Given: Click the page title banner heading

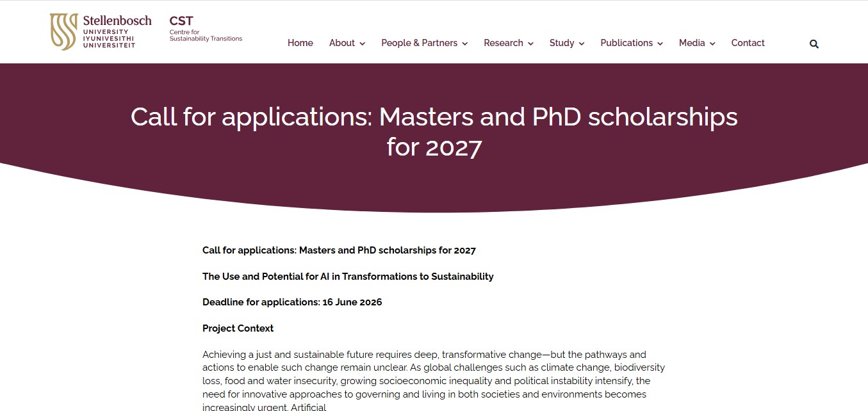Looking at the screenshot, I should (434, 132).
